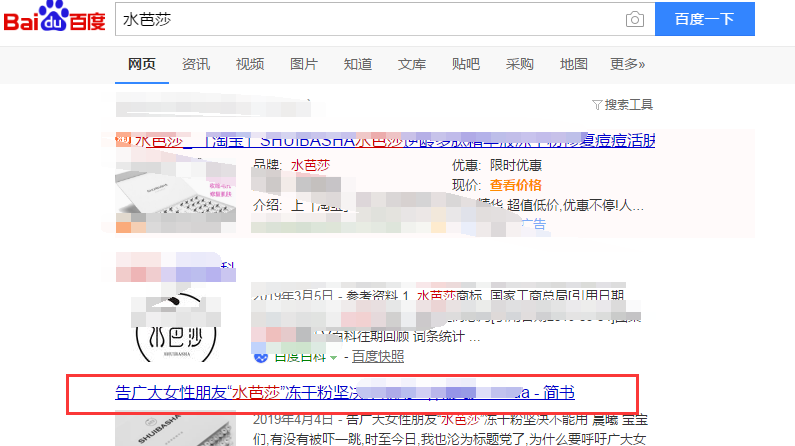Expand the arrow next to 百度百科

pos(334,357)
